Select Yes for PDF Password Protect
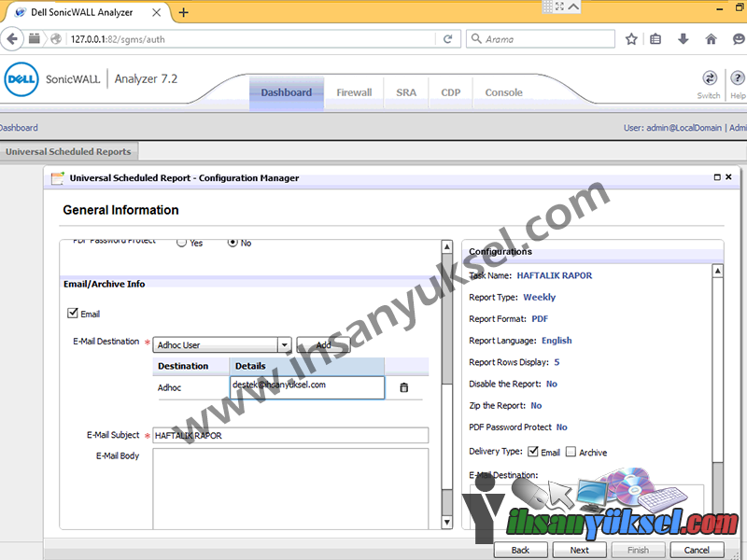747x560 pixels. click(181, 243)
